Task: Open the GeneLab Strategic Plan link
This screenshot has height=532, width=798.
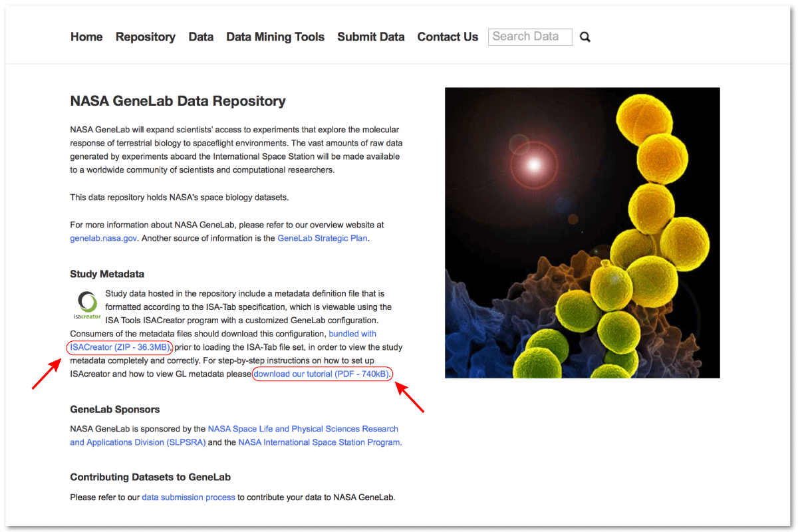Action: (x=323, y=238)
